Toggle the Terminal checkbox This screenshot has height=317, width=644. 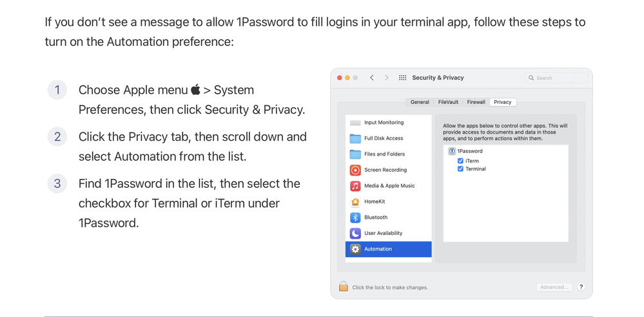(x=460, y=169)
